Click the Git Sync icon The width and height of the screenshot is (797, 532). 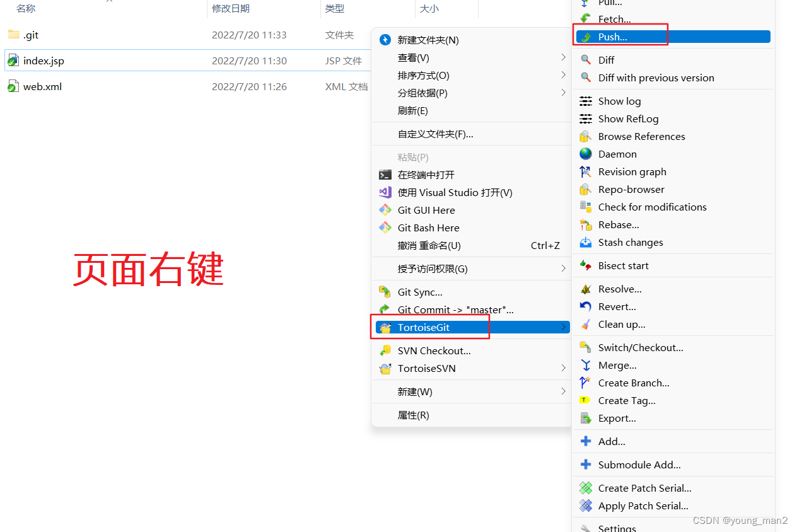point(385,292)
